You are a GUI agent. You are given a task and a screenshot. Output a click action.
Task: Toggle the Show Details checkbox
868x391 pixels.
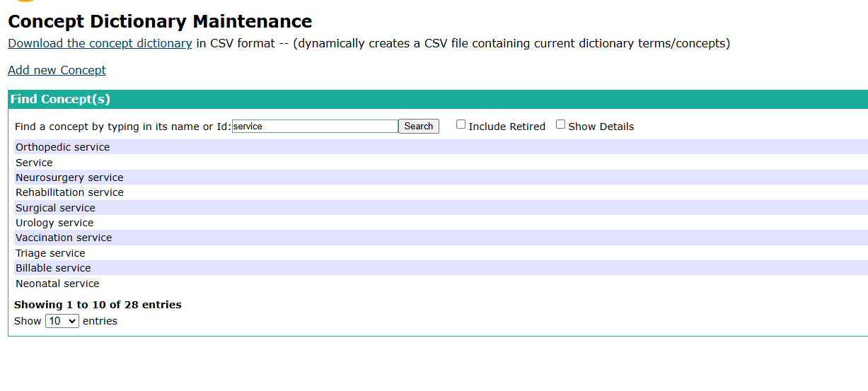[x=561, y=125]
